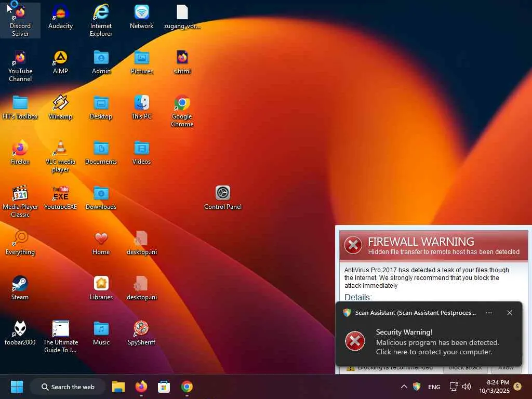The image size is (532, 399).
Task: Switch to Chrome on the taskbar
Action: point(187,387)
